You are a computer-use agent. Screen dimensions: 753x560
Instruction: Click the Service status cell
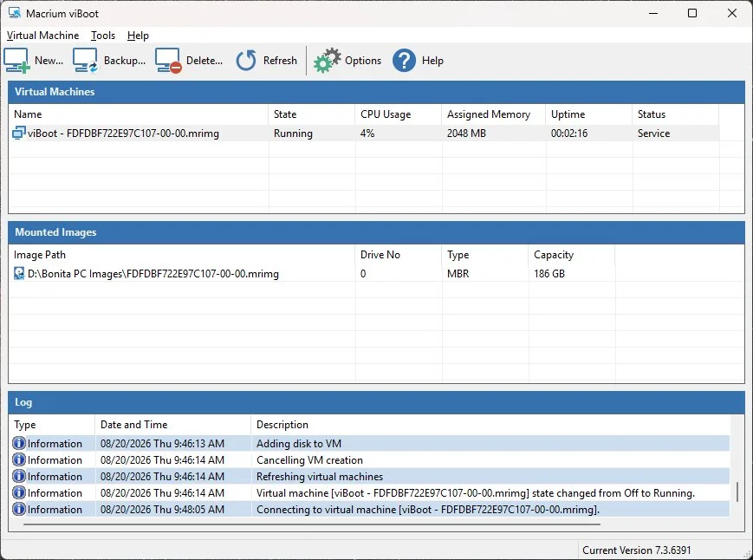[x=653, y=133]
